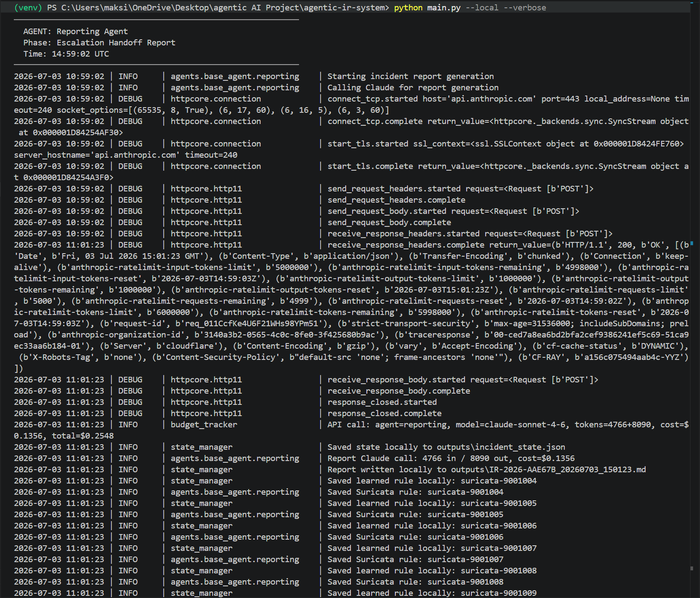Screen dimensions: 700x598
Task: Click 'send_request_headers.complete' log message
Action: pyautogui.click(x=396, y=200)
